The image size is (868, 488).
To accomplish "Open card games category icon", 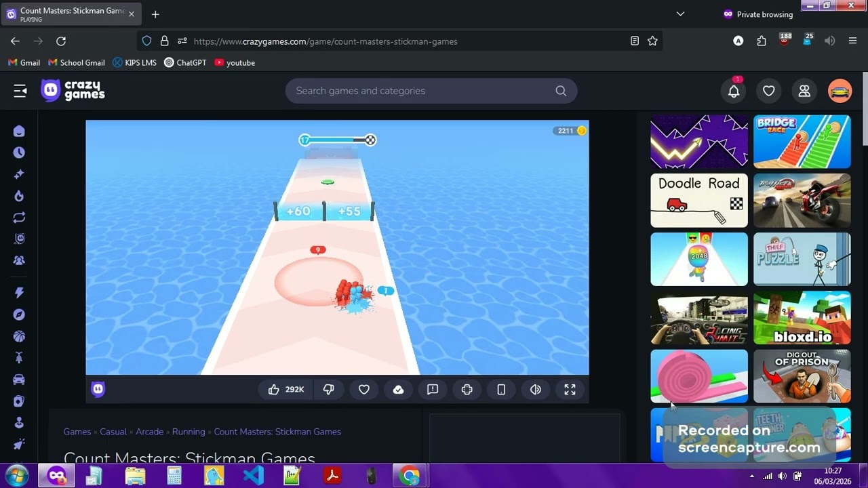I will (19, 401).
